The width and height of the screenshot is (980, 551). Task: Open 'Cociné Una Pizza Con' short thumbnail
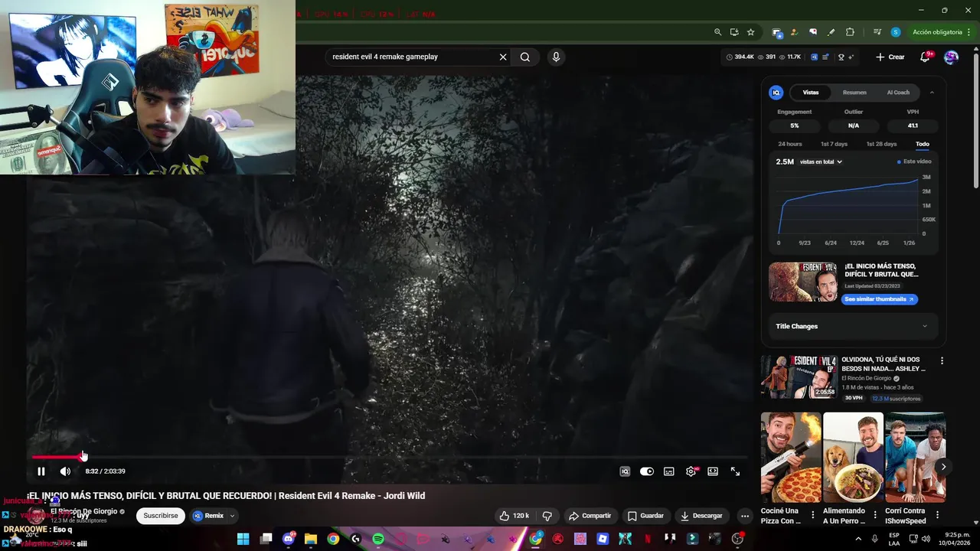pyautogui.click(x=791, y=458)
